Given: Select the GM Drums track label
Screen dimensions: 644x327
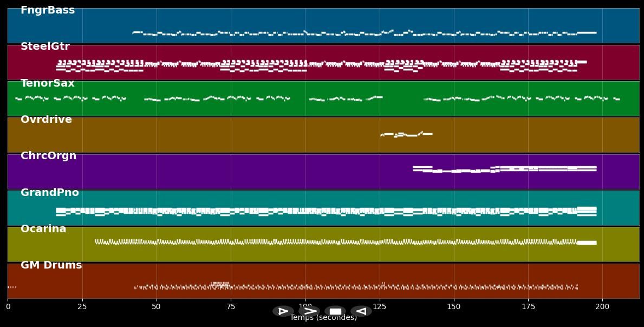Looking at the screenshot, I should [51, 265].
